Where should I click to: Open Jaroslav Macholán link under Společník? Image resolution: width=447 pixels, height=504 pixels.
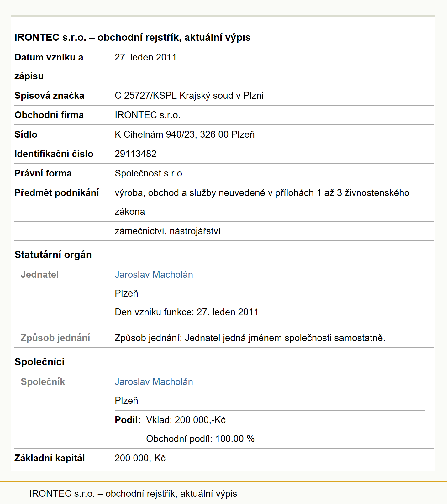[x=154, y=382]
